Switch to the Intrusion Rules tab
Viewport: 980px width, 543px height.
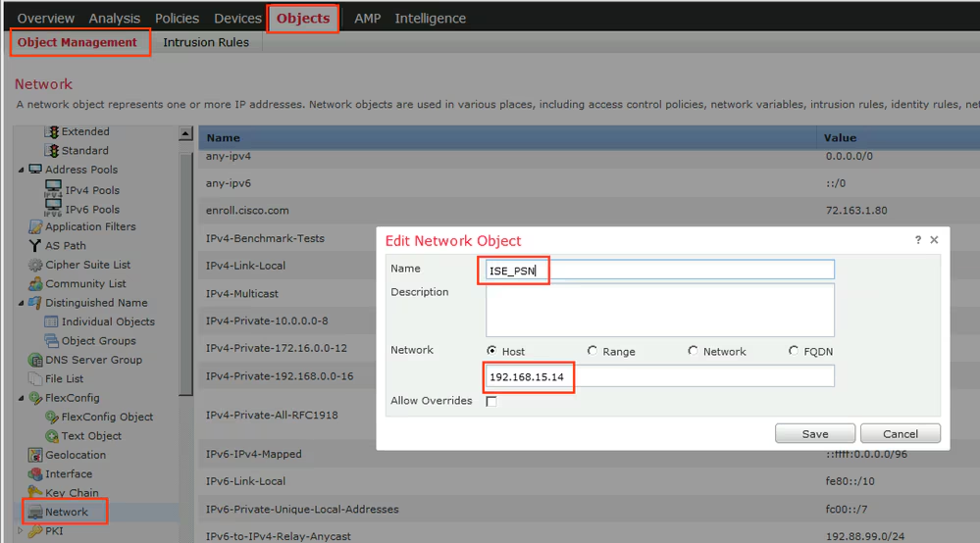click(x=206, y=42)
